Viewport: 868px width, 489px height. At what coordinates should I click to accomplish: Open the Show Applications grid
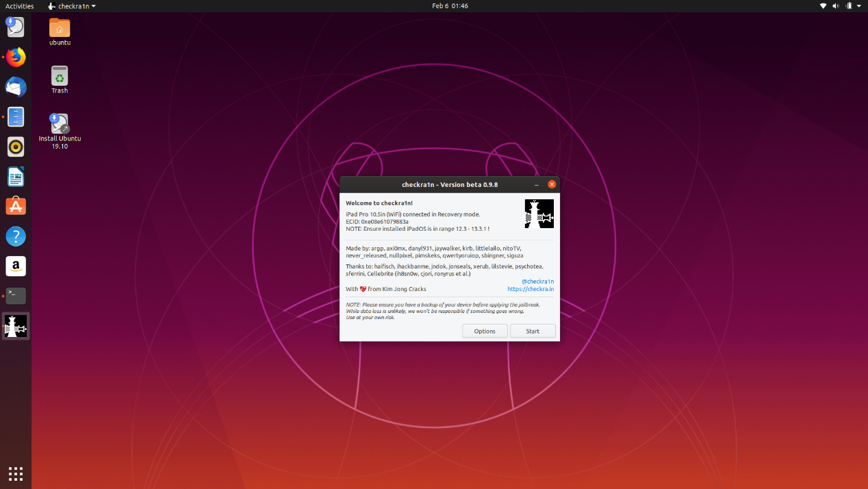(x=15, y=473)
